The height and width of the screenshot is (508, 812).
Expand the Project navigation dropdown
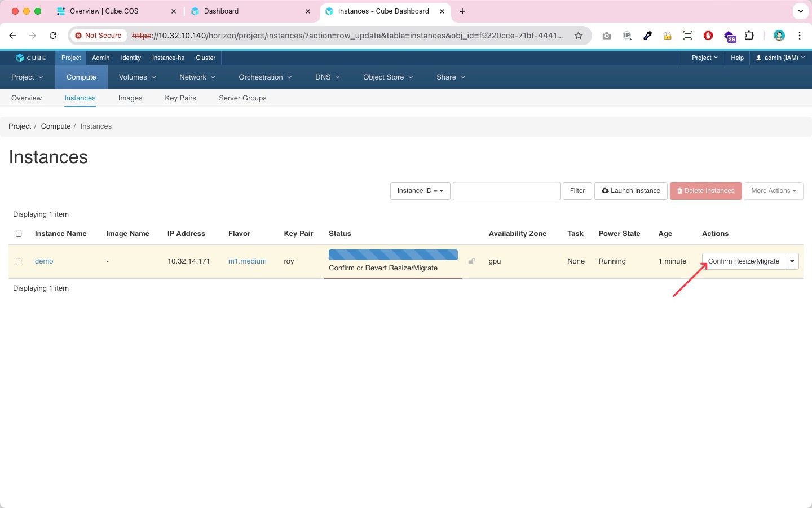point(27,77)
